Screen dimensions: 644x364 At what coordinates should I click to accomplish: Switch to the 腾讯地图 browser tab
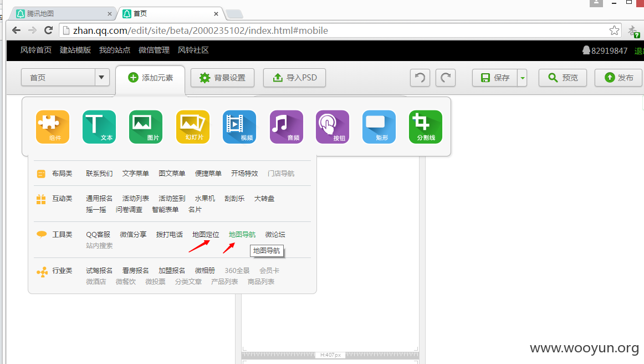(62, 13)
